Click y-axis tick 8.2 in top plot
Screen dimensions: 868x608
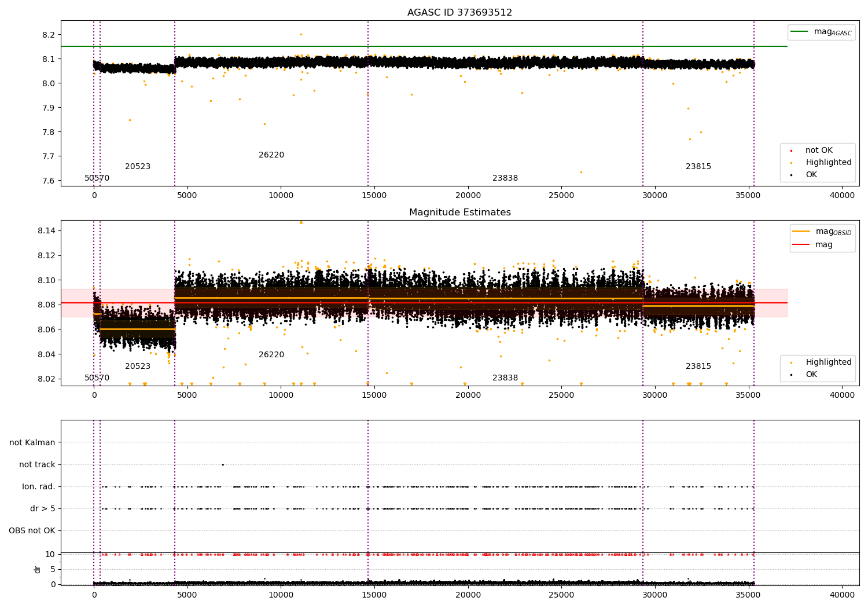(49, 35)
